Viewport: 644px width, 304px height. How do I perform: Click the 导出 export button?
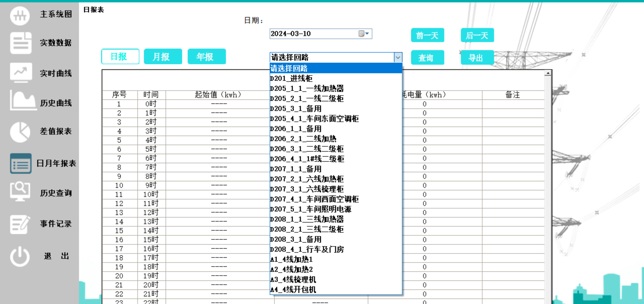click(x=477, y=57)
